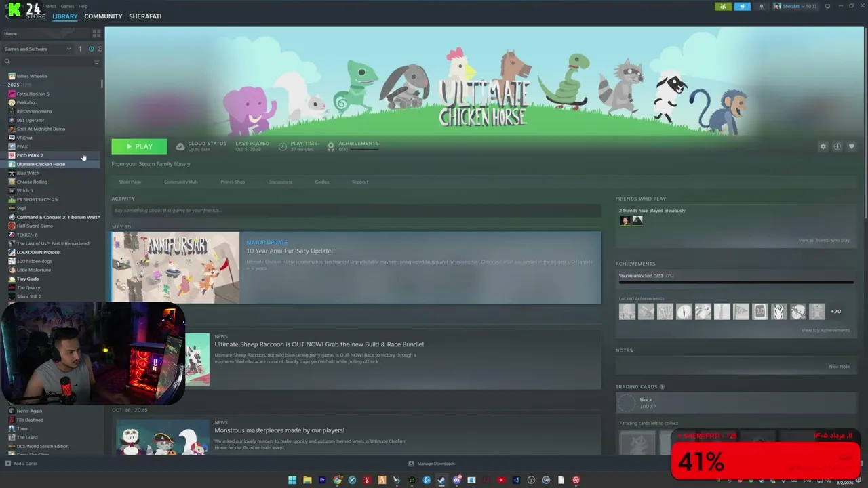Open YouTube app from the taskbar
868x488 pixels.
pos(501,480)
